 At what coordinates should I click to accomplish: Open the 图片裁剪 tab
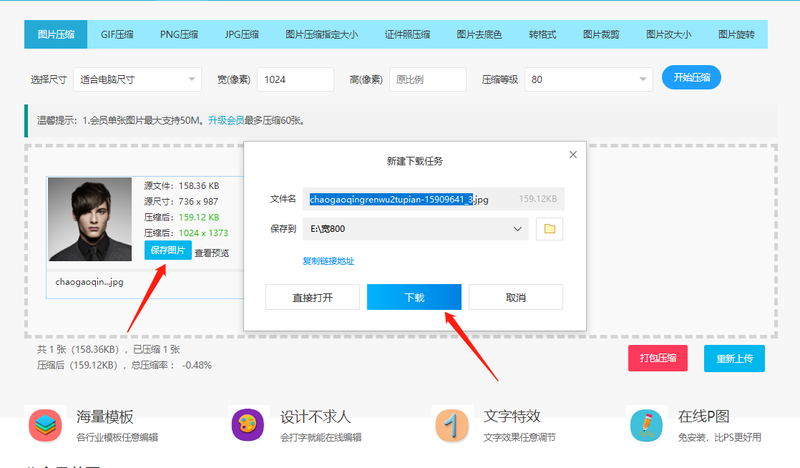(x=601, y=35)
